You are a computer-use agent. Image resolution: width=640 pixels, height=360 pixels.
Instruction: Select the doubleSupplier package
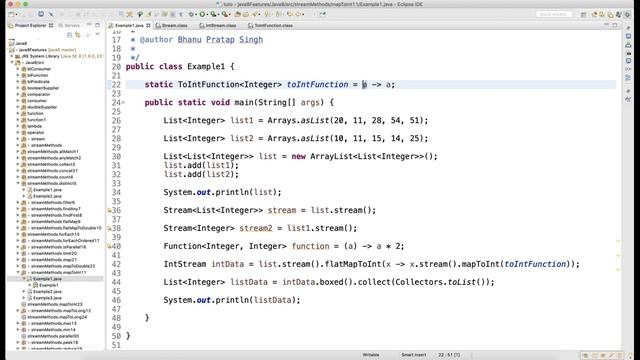[x=42, y=107]
